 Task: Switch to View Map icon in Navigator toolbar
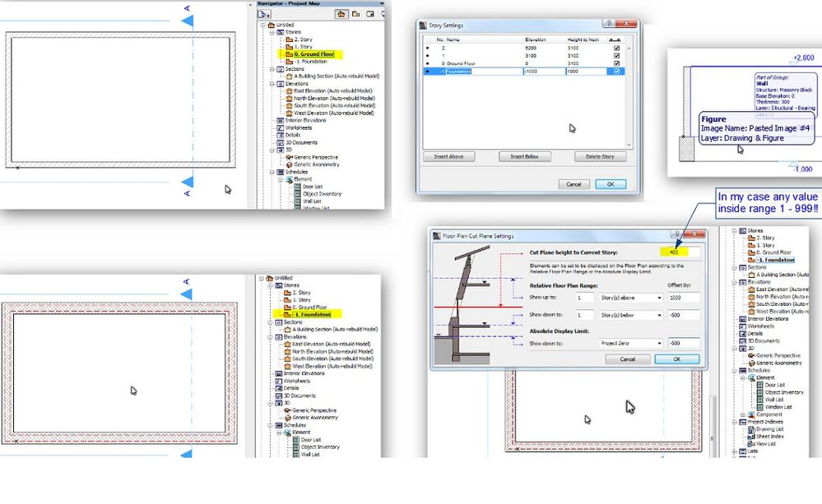[356, 14]
